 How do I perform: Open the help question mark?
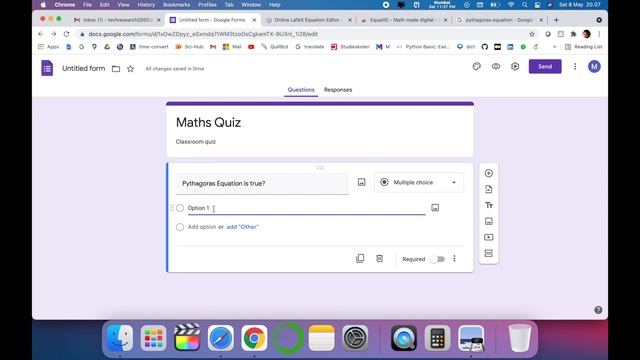pyautogui.click(x=598, y=310)
